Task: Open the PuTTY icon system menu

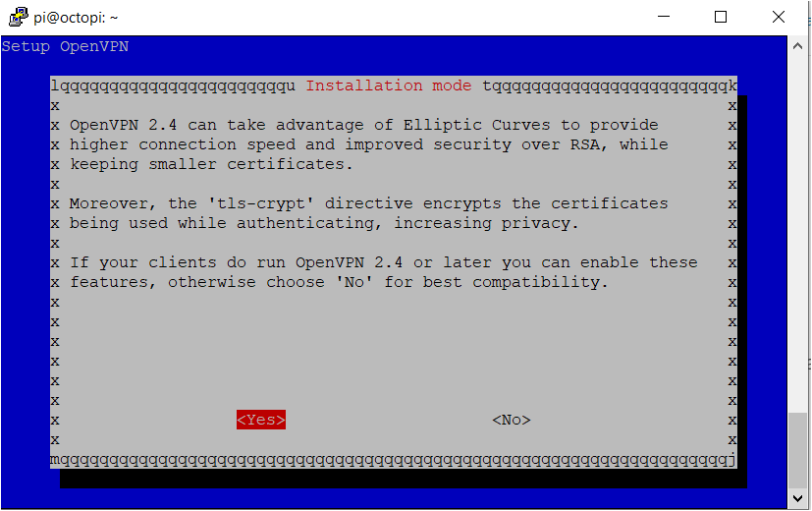Action: 18,17
